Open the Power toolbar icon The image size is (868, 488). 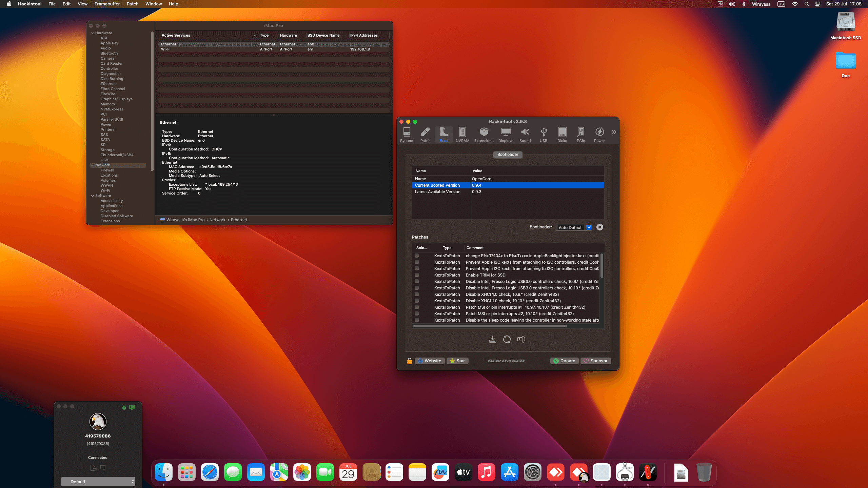click(599, 135)
